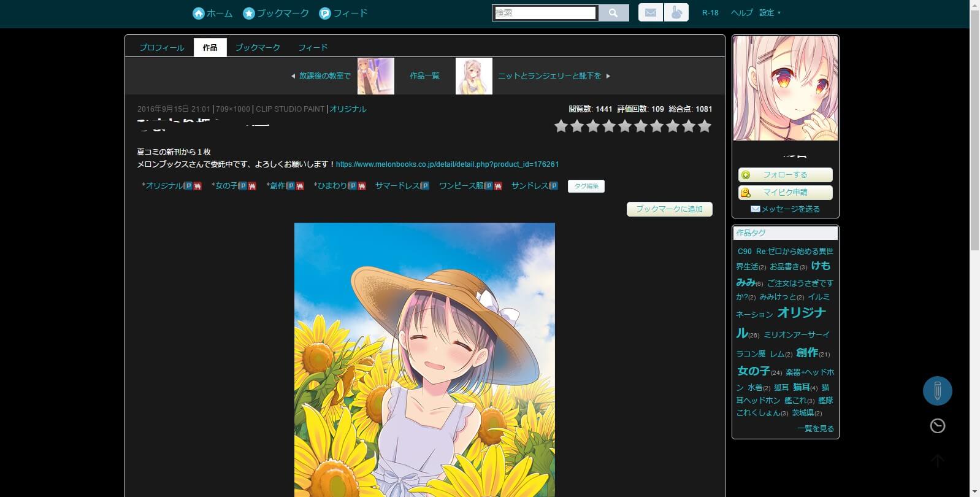Toggle the R-18 filter in header
The height and width of the screenshot is (497, 980).
[710, 13]
